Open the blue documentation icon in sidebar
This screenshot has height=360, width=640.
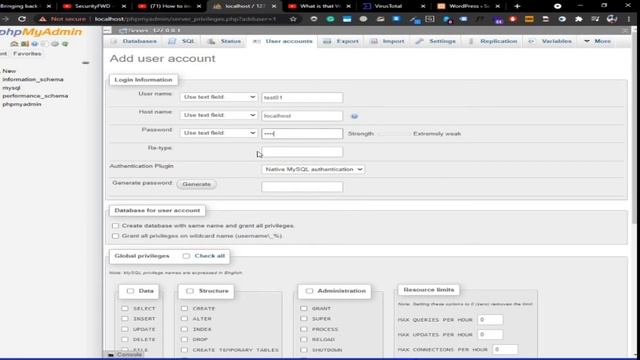click(x=35, y=44)
